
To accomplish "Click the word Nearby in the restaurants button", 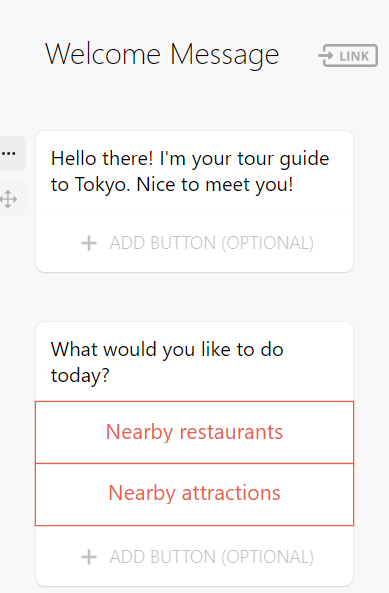I will (139, 432).
